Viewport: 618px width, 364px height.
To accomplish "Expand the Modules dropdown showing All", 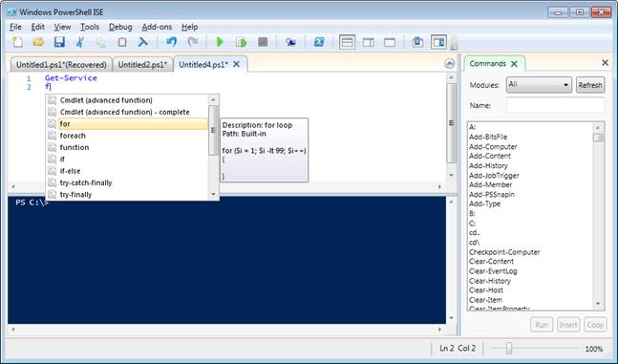I will pyautogui.click(x=539, y=85).
